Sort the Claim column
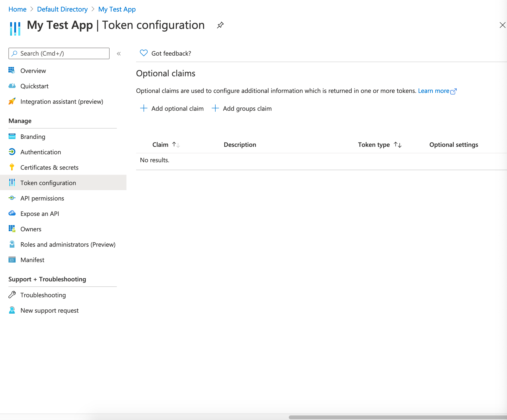 pyautogui.click(x=176, y=144)
